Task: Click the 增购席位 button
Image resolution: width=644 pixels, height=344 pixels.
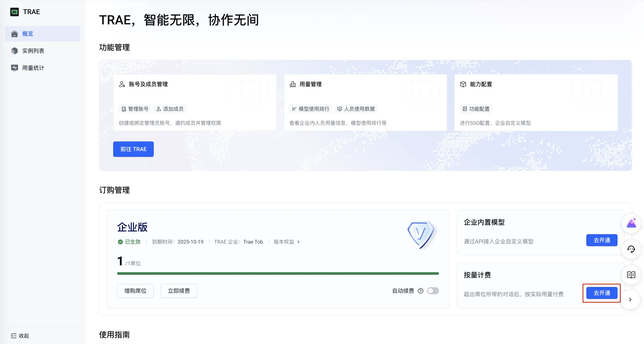Action: tap(135, 291)
